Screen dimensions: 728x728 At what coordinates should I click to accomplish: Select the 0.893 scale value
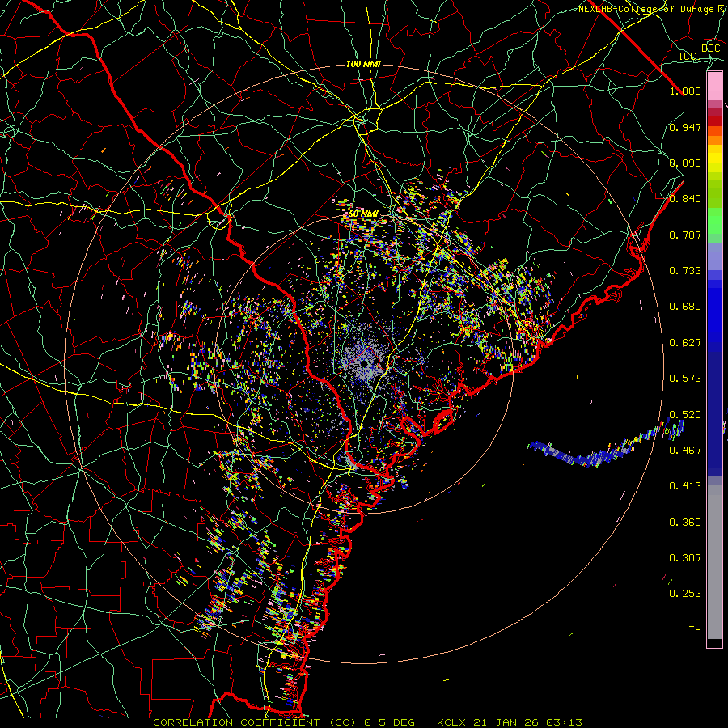click(x=685, y=163)
